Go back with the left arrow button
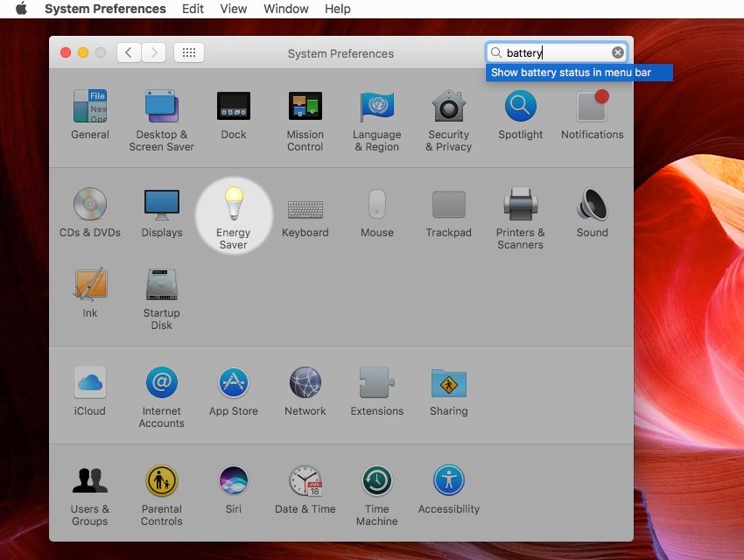 pyautogui.click(x=129, y=52)
